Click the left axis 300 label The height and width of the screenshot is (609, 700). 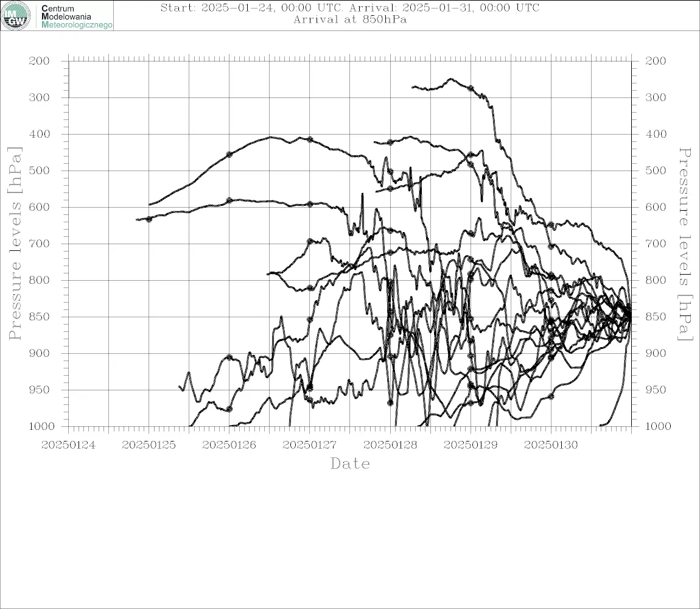click(39, 97)
